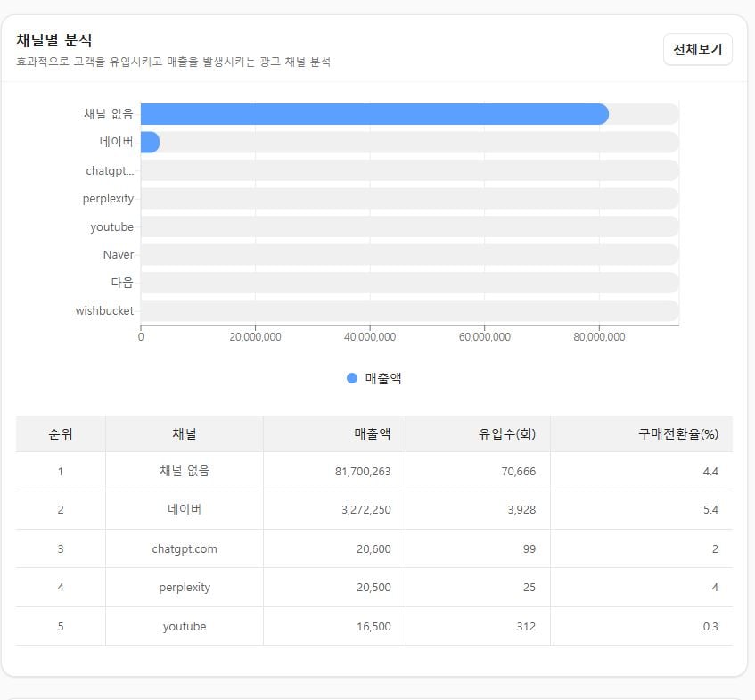Click the perplexity chart axis label
Screen dimensions: 755x700
pyautogui.click(x=108, y=199)
